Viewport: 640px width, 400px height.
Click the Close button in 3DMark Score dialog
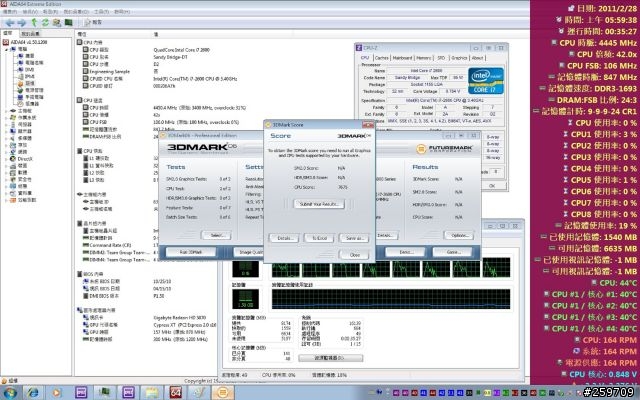coord(354,255)
